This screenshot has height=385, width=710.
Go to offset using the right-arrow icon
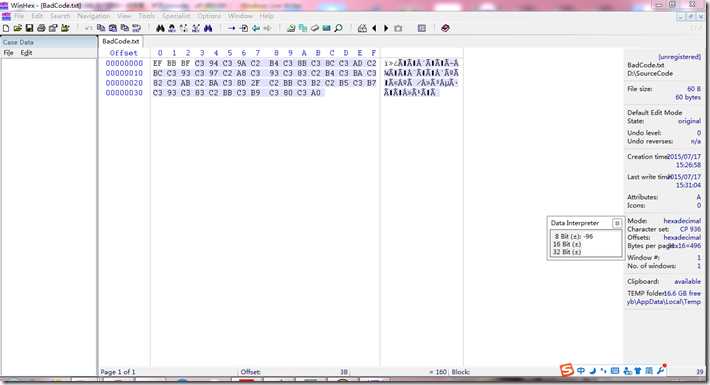232,28
